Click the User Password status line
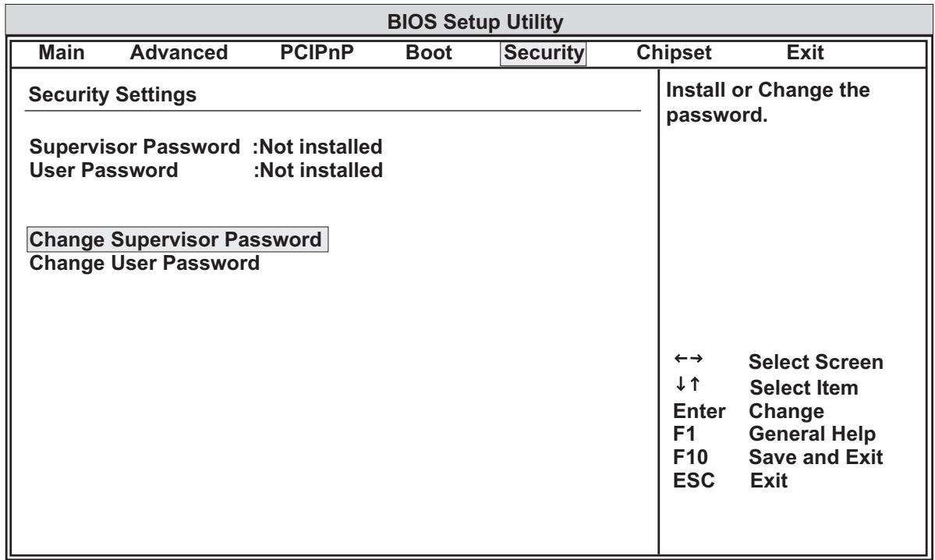Screen dimensions: 935x560 click(206, 171)
